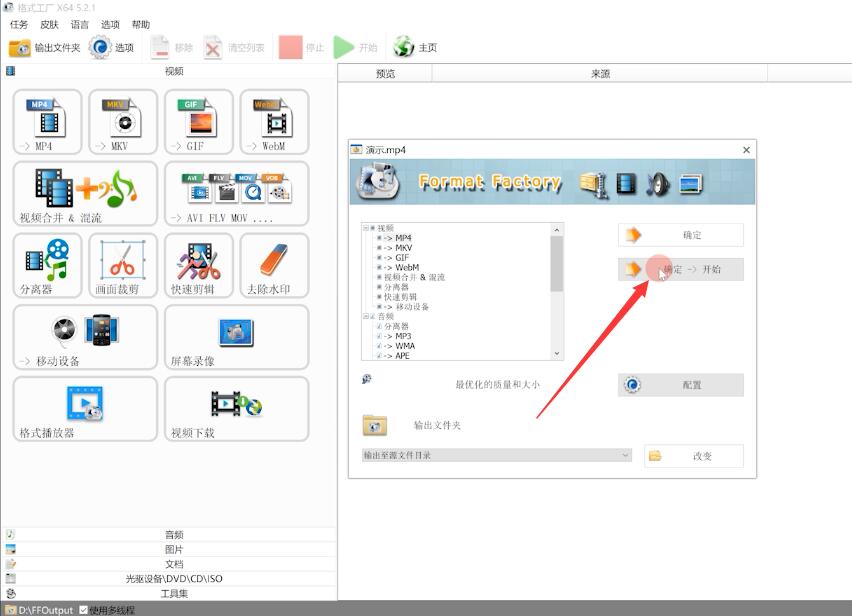Screen dimensions: 852x616
Task: Open the 皮肤 menu
Action: click(x=49, y=24)
